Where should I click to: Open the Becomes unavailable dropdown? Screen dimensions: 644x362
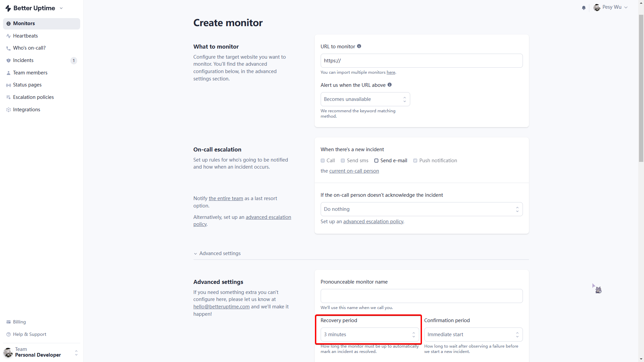(365, 99)
